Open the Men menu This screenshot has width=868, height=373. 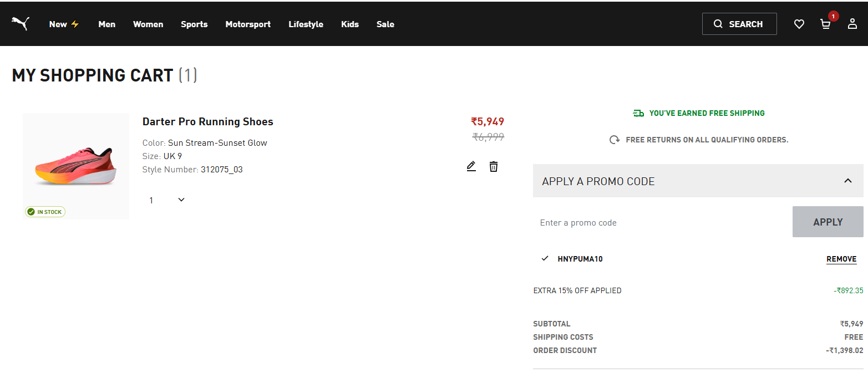(x=107, y=24)
